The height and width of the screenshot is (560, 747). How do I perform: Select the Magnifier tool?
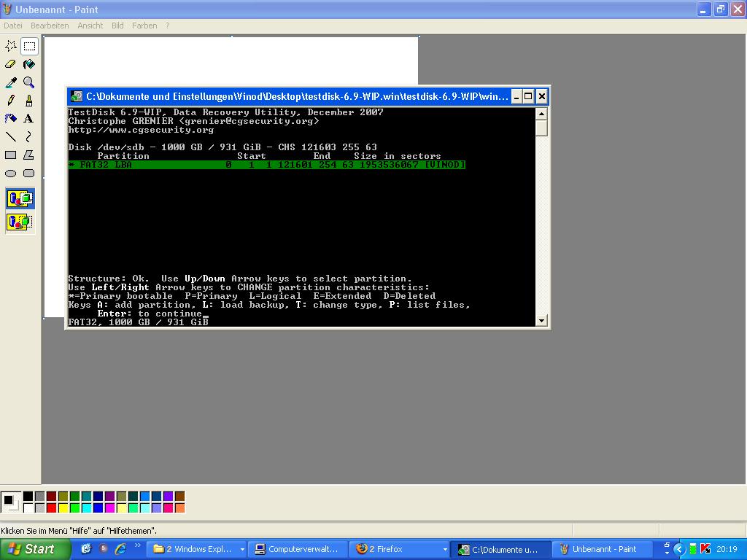tap(29, 82)
